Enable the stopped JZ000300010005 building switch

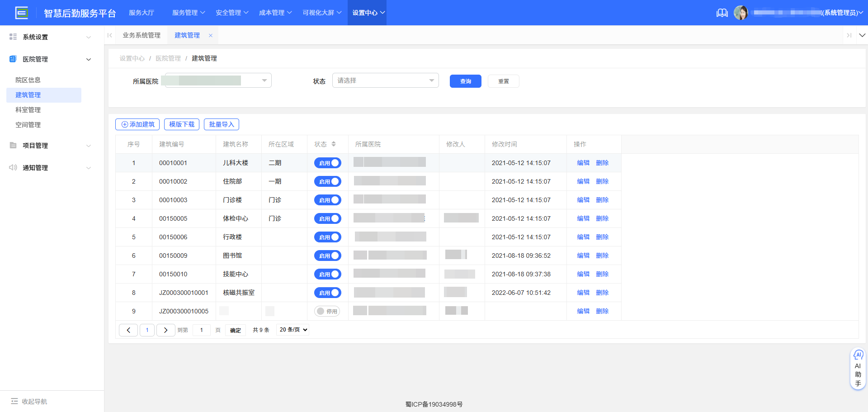pyautogui.click(x=327, y=311)
